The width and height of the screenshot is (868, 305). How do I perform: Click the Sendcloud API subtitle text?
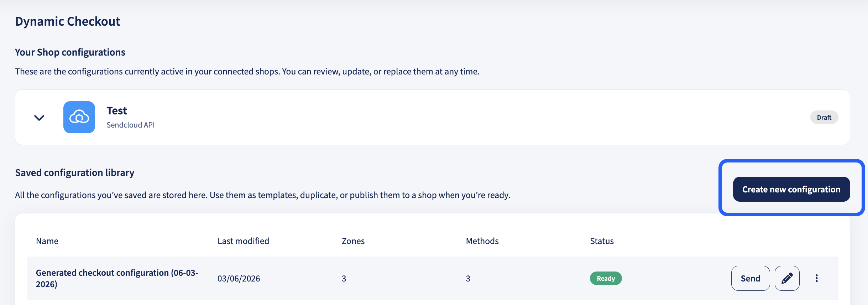131,125
